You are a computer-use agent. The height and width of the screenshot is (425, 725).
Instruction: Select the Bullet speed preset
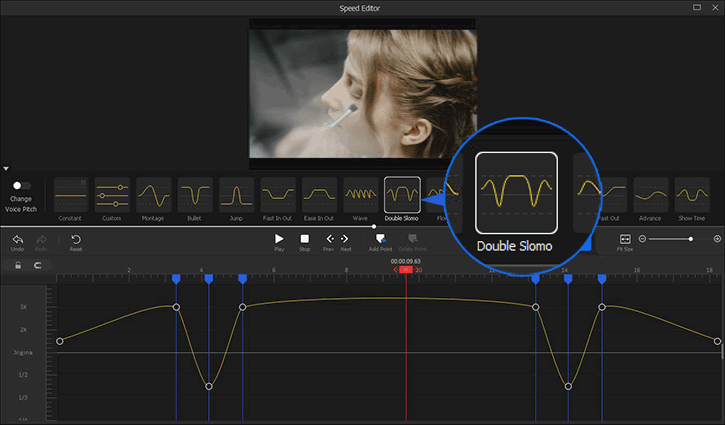pyautogui.click(x=195, y=194)
